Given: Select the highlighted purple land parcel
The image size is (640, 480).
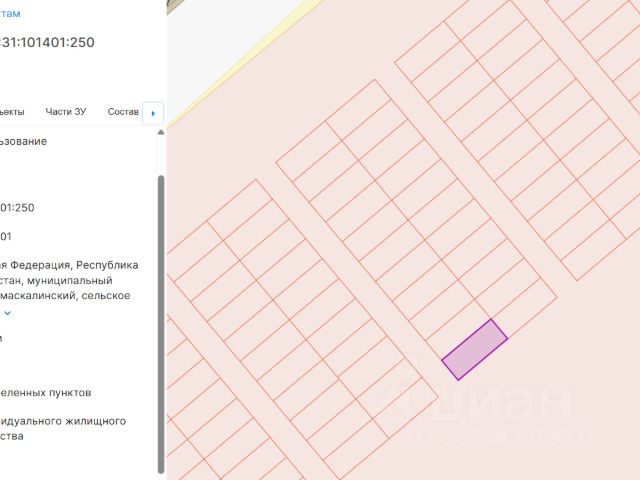Looking at the screenshot, I should click(474, 350).
